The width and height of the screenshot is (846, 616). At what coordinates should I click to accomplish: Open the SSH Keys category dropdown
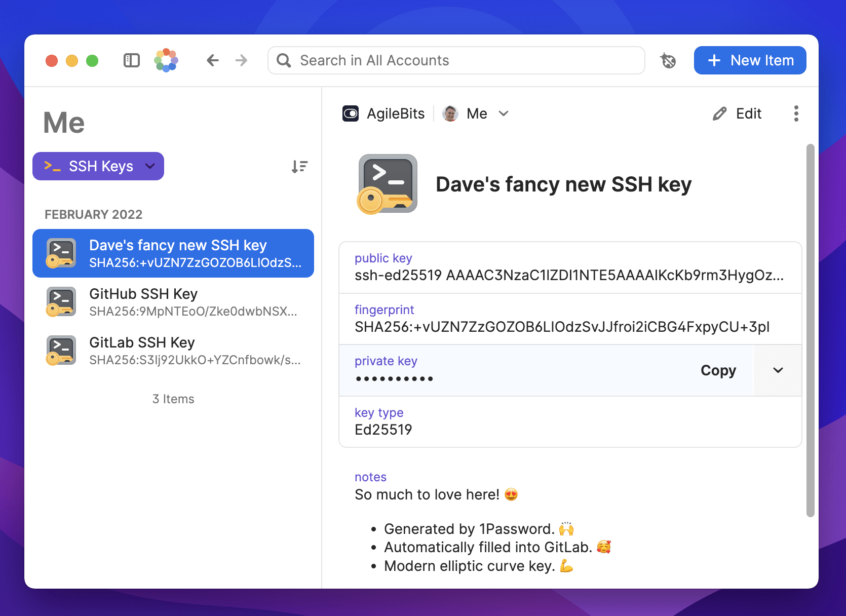pyautogui.click(x=98, y=166)
